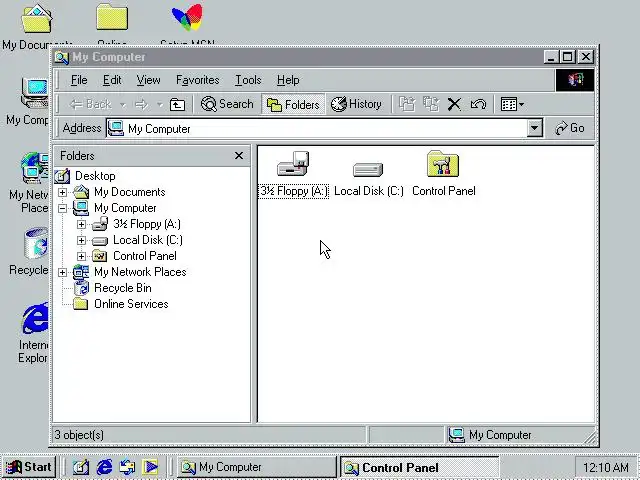Select My Network Places desktop icon
The width and height of the screenshot is (640, 480).
[x=35, y=168]
